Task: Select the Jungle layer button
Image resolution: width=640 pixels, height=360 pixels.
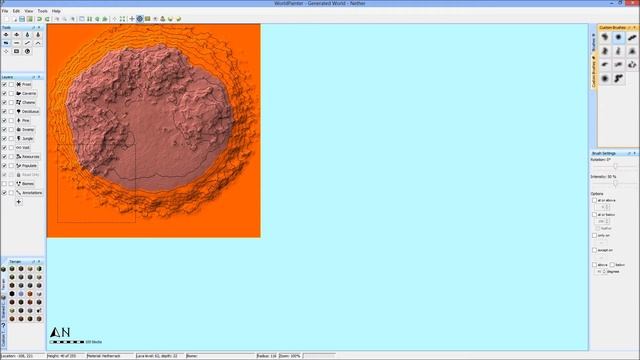Action: point(25,139)
